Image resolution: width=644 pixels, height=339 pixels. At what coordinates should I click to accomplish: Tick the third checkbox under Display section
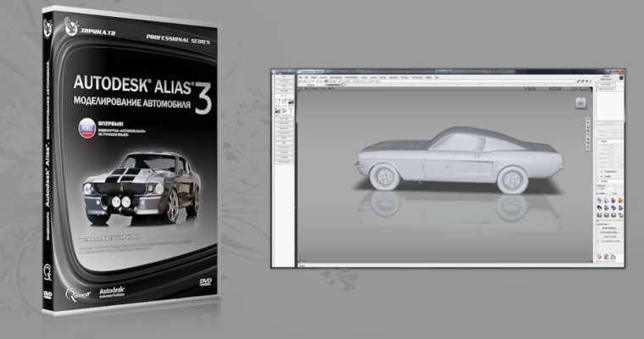click(x=612, y=153)
